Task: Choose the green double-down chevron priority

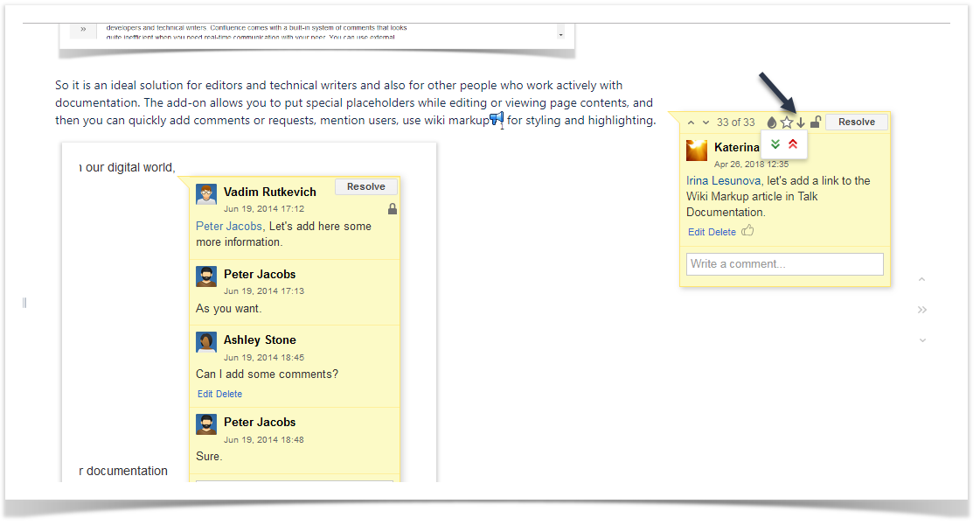Action: click(775, 144)
